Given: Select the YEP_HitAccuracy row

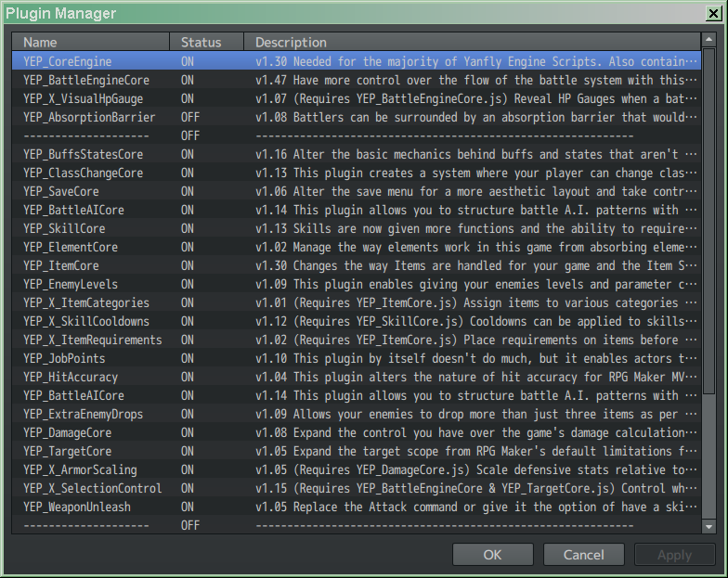Looking at the screenshot, I should 357,377.
